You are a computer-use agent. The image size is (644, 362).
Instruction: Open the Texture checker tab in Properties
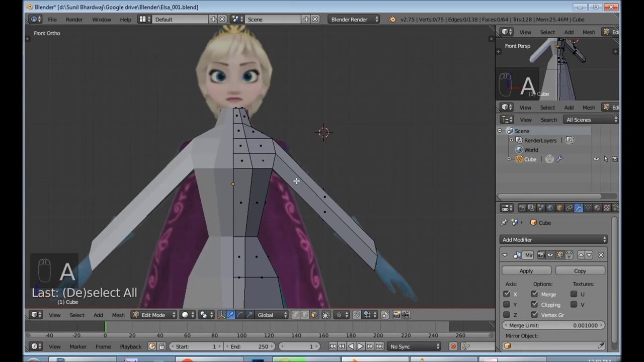pyautogui.click(x=607, y=208)
